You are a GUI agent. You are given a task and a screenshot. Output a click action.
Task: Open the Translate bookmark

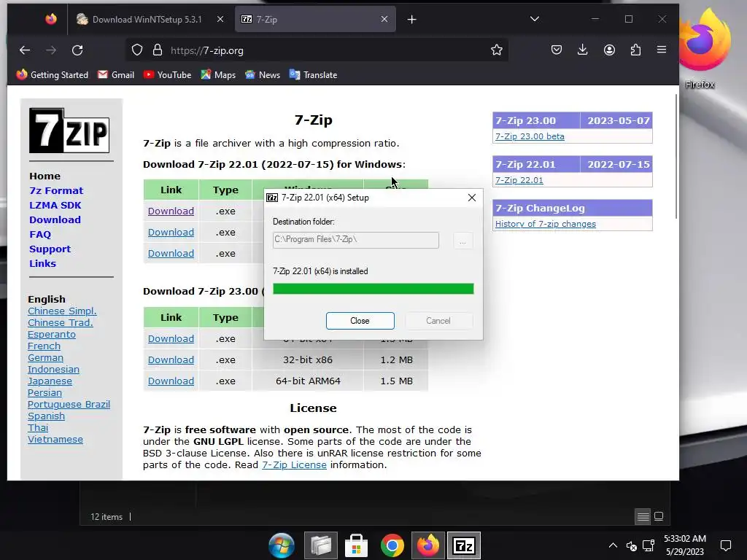(x=314, y=75)
